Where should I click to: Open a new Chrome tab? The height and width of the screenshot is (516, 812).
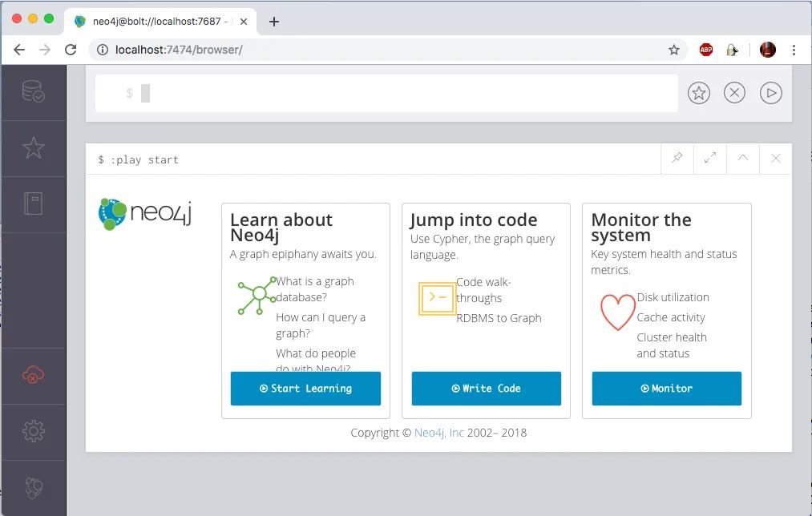point(274,22)
